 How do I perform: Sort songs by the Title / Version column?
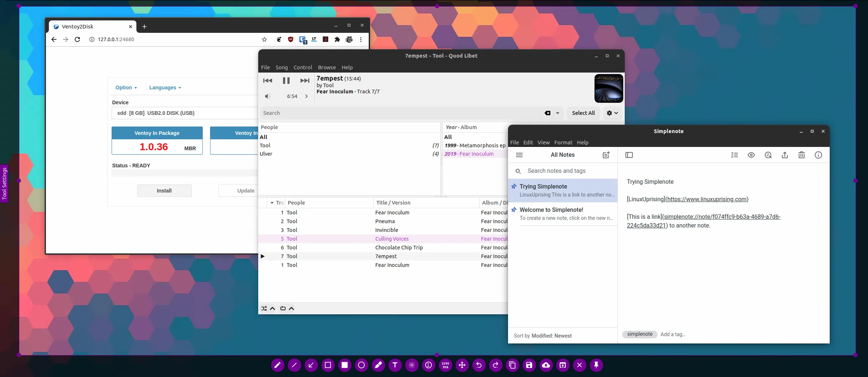426,203
